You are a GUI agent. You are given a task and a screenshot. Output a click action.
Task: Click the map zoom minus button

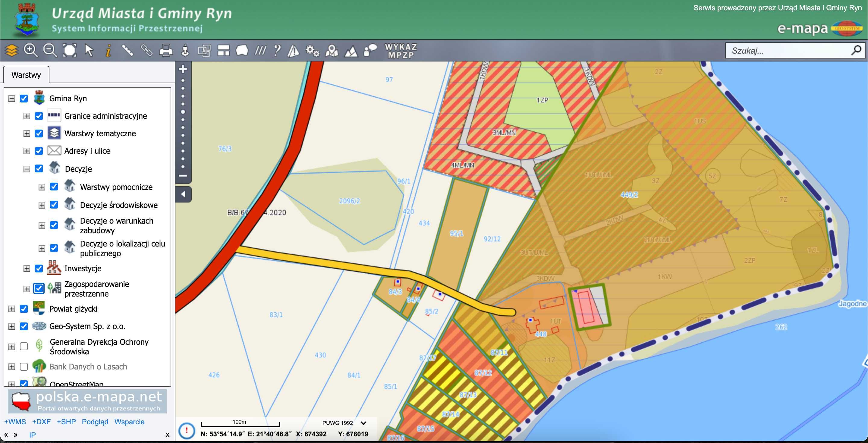[x=183, y=175]
